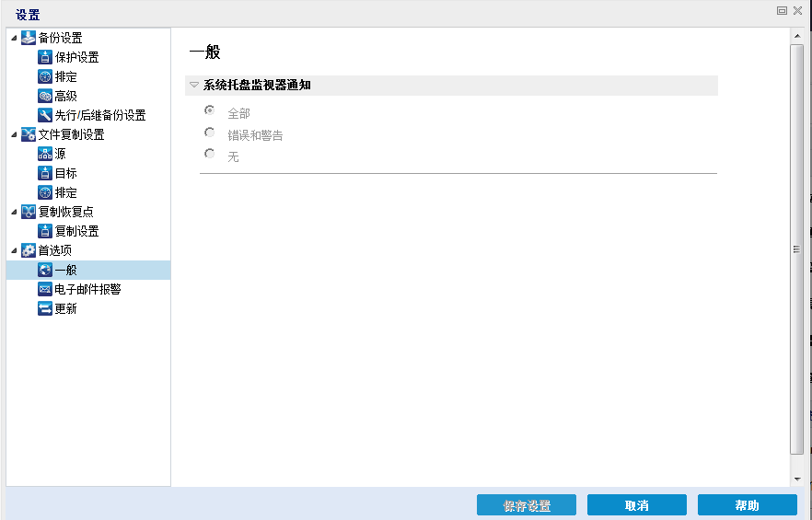Click the 排定 icon under 文件复制设置
Viewport: 812px width, 520px height.
(45, 192)
